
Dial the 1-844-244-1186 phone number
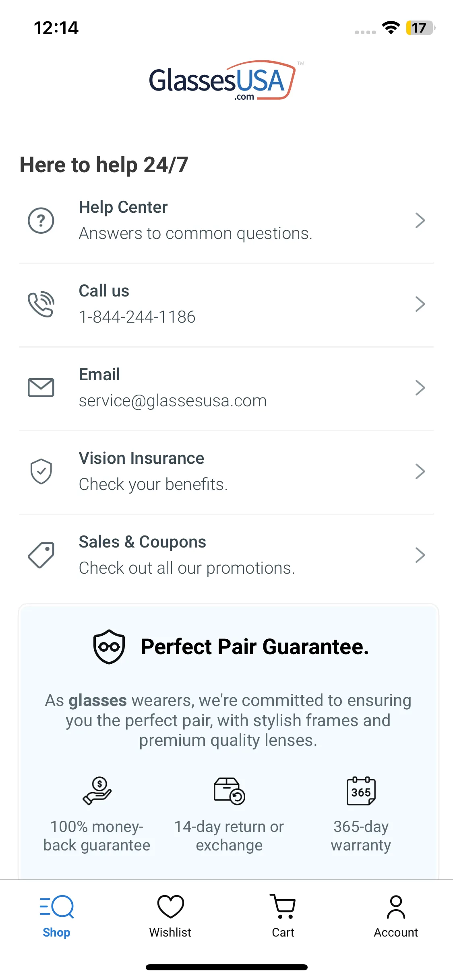click(x=137, y=317)
